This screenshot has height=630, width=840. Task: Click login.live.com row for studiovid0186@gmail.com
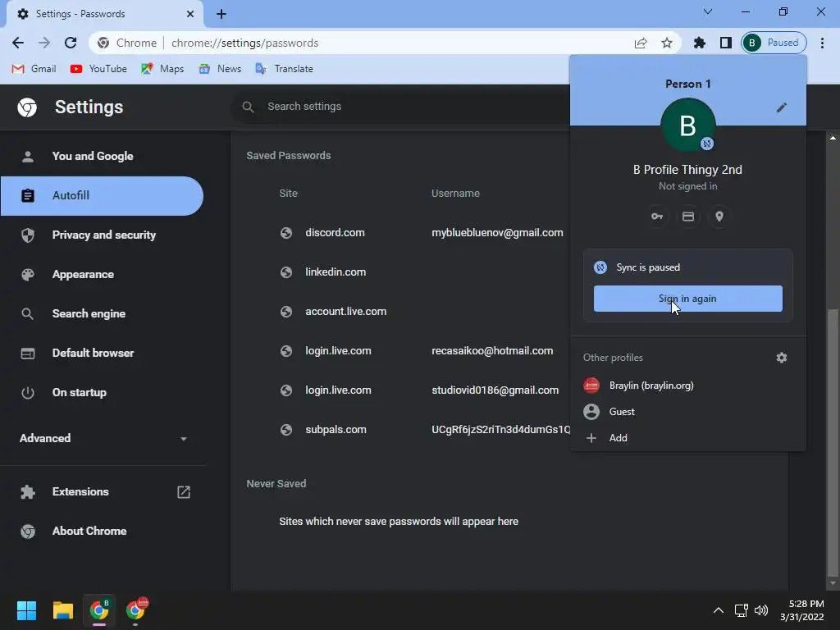(x=338, y=390)
